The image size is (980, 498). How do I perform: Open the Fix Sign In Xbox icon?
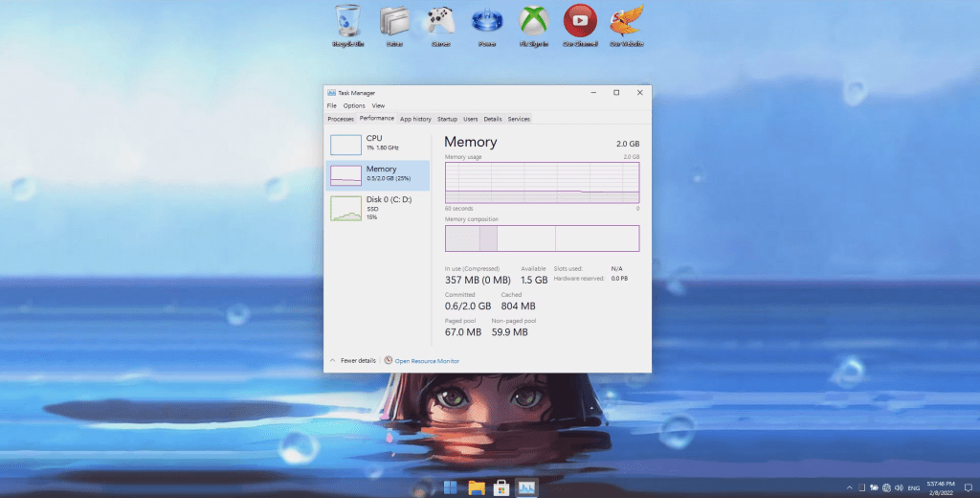click(x=534, y=25)
